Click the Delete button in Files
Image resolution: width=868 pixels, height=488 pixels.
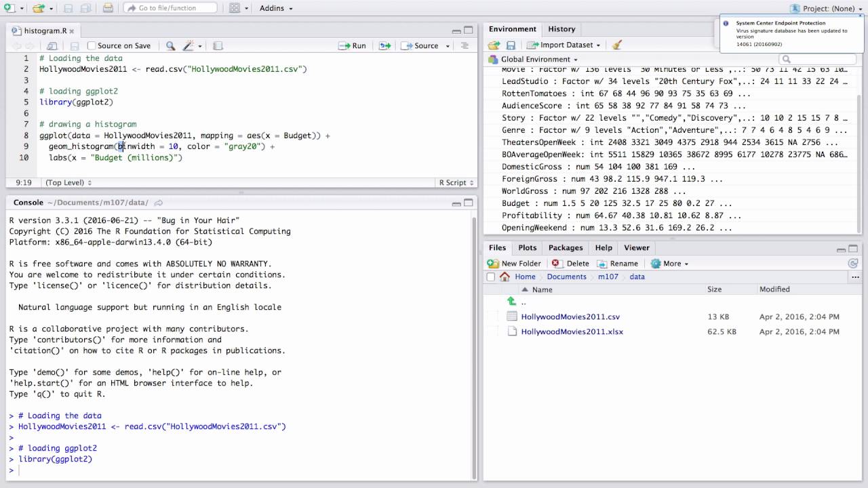(x=570, y=264)
